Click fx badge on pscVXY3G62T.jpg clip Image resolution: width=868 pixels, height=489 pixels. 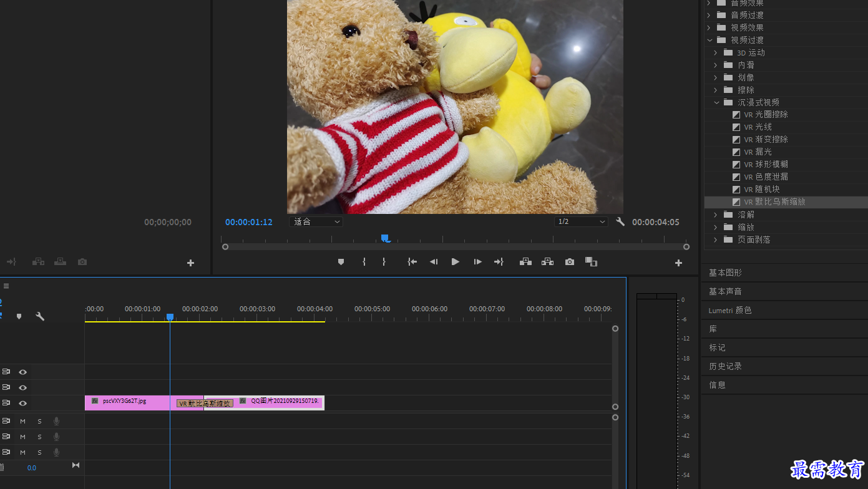pos(95,401)
